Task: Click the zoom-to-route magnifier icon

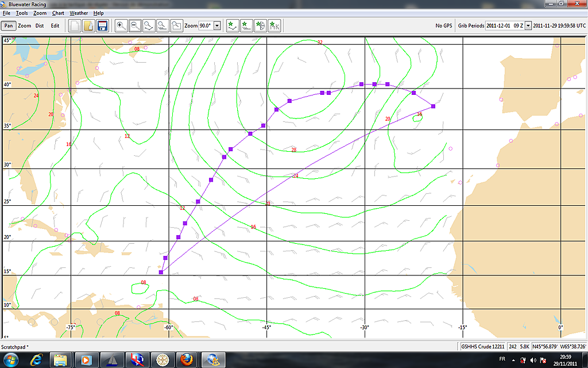Action: pyautogui.click(x=149, y=26)
